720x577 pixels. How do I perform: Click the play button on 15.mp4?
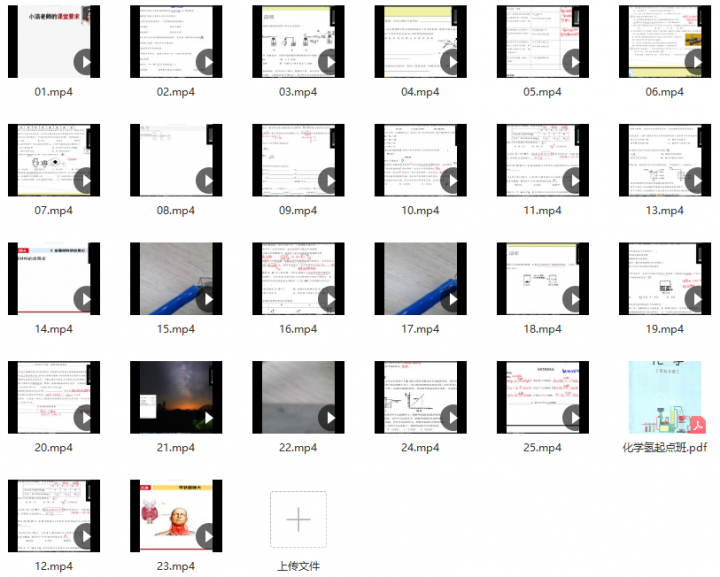(208, 299)
